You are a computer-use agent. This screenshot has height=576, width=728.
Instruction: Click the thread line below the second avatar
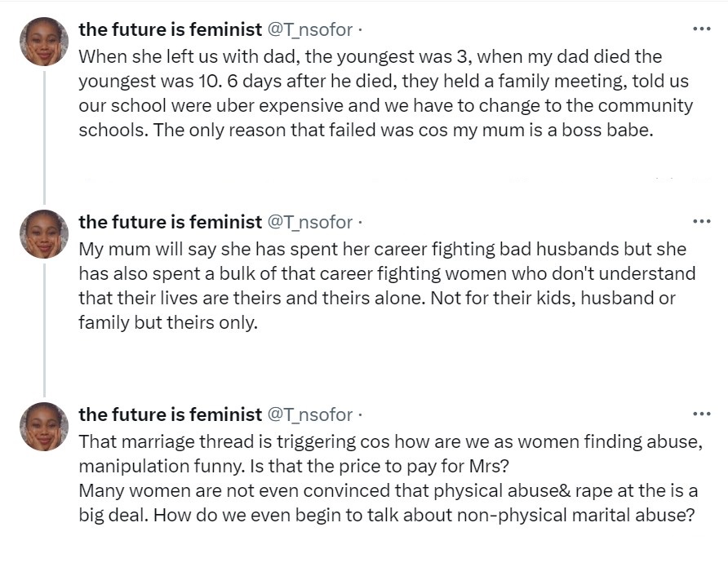click(44, 326)
